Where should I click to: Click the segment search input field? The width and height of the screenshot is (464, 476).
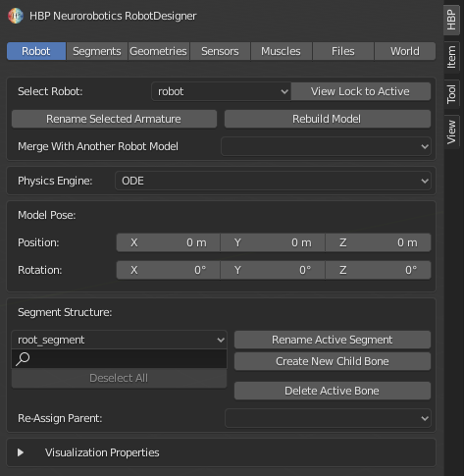(x=119, y=358)
